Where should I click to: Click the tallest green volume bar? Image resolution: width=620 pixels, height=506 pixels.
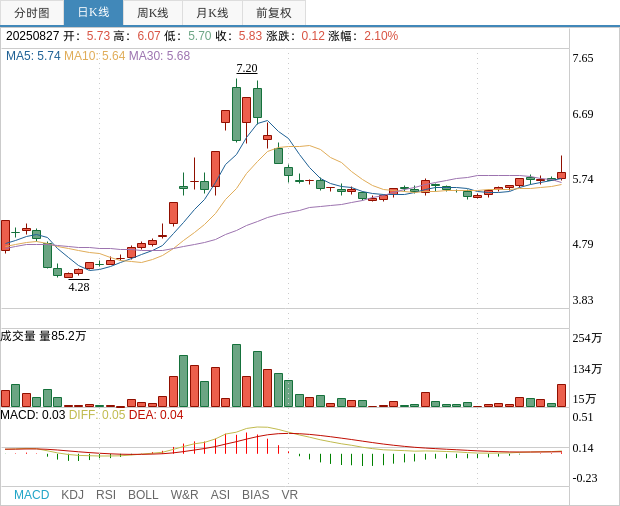point(236,376)
